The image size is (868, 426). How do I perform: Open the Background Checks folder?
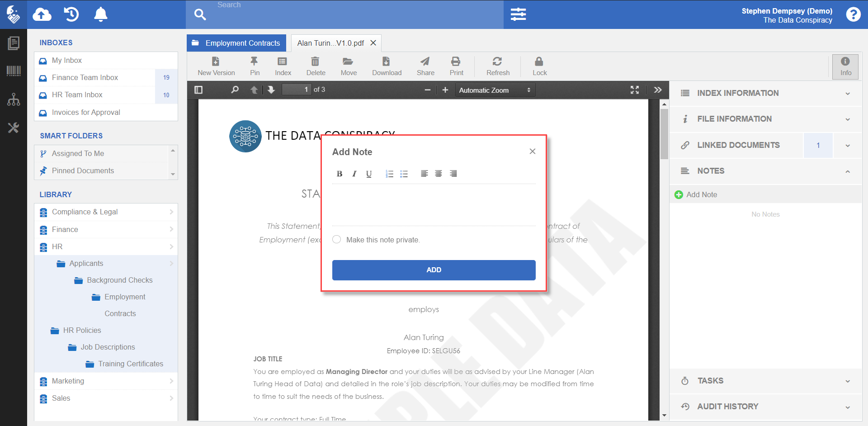click(113, 280)
